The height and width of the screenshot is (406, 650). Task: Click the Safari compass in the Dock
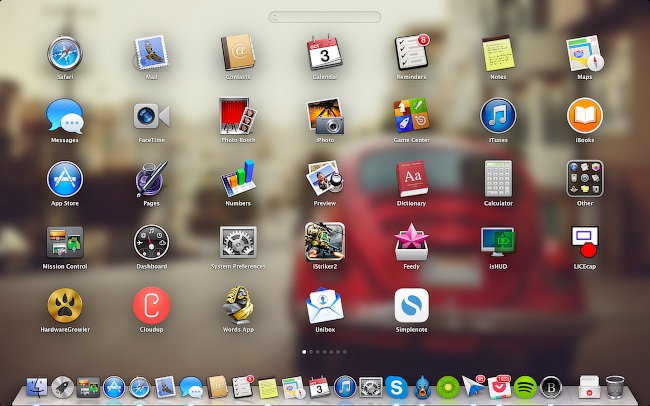click(x=140, y=387)
